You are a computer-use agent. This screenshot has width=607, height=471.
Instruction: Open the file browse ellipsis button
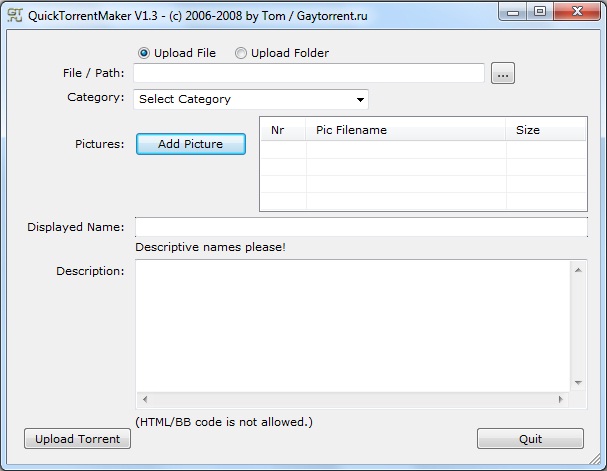(x=503, y=73)
